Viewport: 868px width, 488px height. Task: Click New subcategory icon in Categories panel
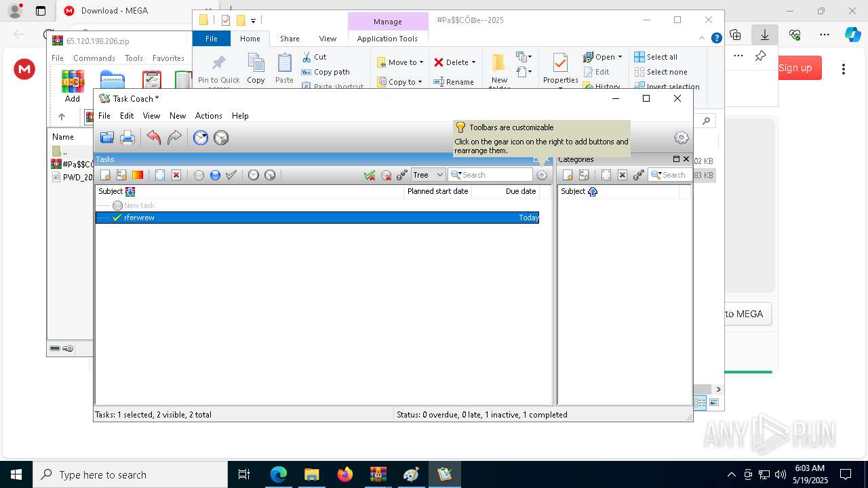pos(584,175)
